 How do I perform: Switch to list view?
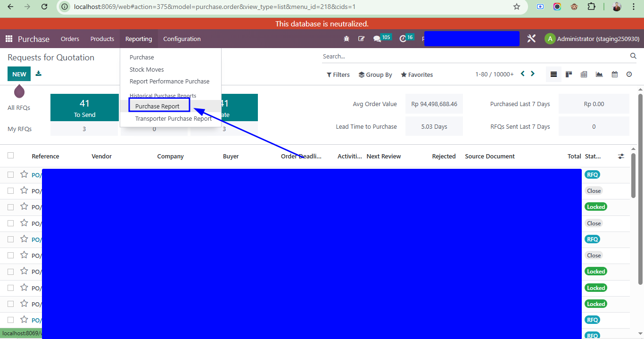pyautogui.click(x=554, y=74)
